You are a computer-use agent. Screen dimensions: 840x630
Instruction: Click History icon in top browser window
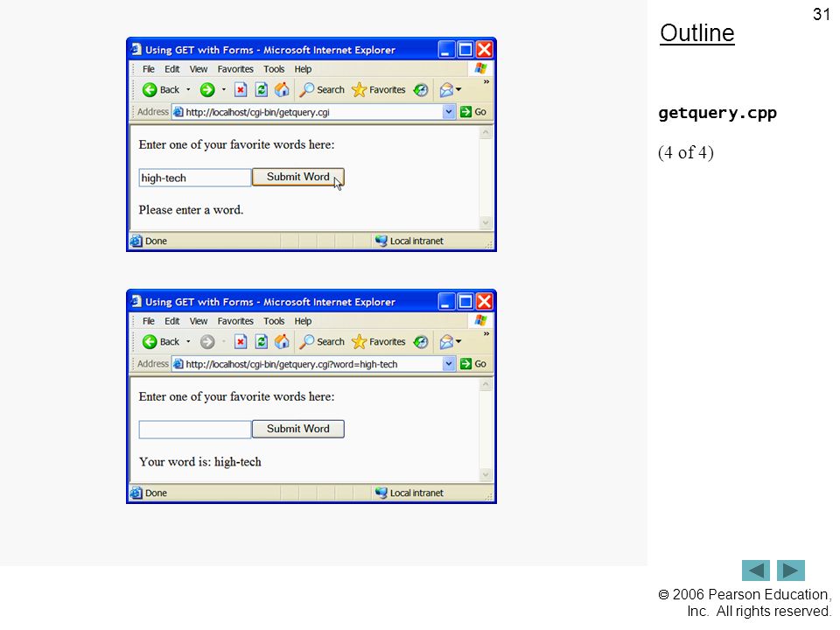[421, 90]
